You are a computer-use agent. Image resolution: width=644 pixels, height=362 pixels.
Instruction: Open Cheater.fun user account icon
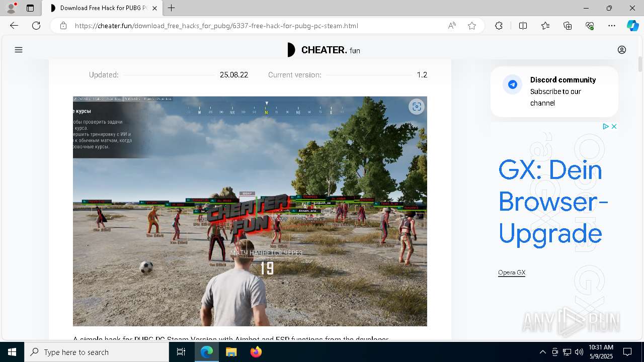coord(622,50)
